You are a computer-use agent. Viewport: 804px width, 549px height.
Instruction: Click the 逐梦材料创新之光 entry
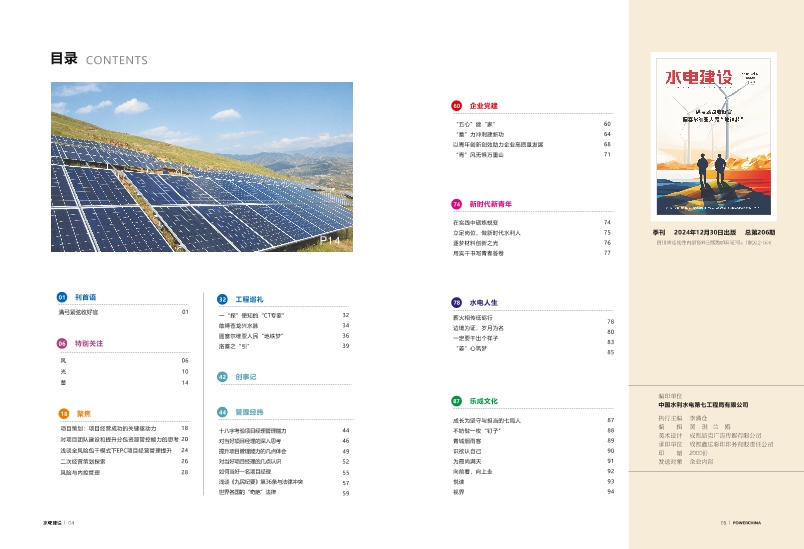475,243
